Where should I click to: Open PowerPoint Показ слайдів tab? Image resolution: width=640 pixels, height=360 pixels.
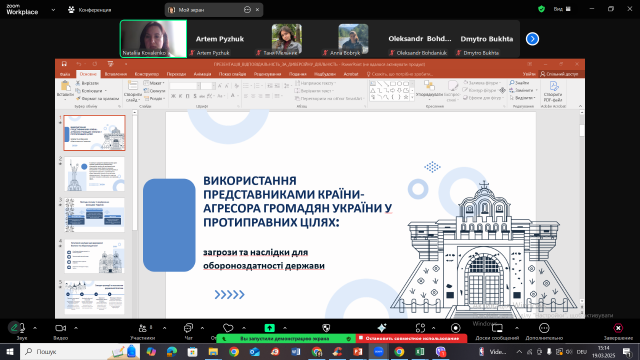coord(232,74)
